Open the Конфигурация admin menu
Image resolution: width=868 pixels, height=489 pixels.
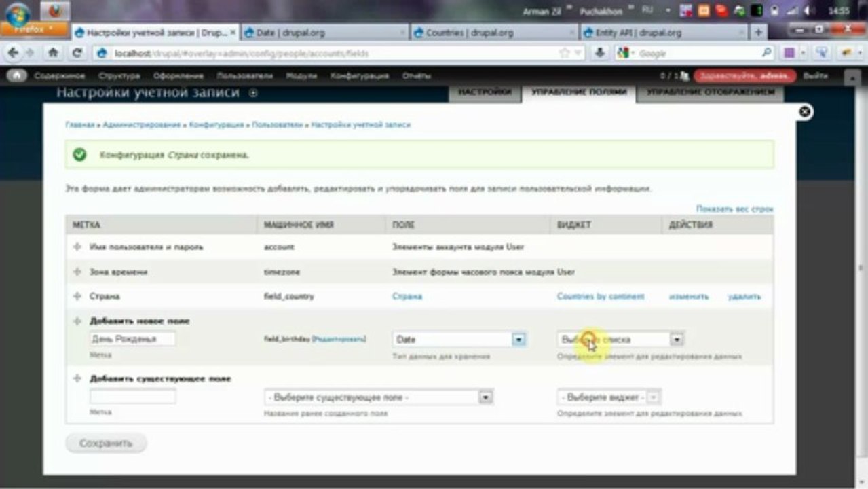point(360,76)
